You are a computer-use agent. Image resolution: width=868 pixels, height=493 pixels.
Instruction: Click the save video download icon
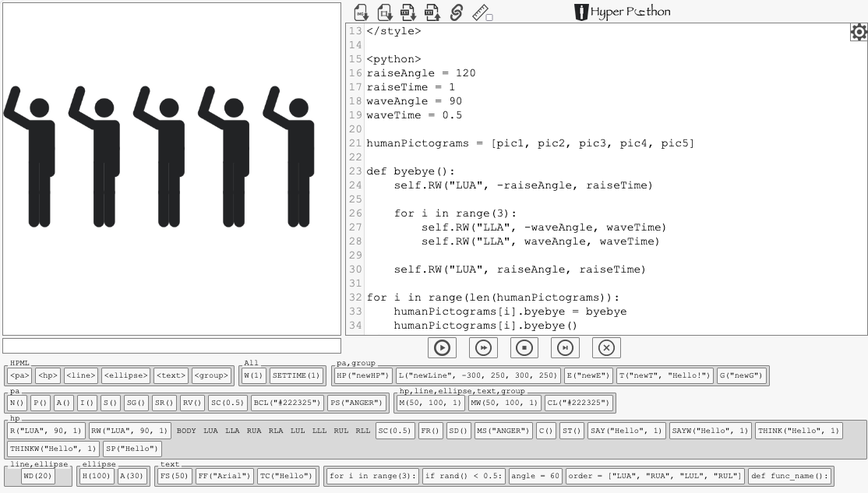click(385, 12)
